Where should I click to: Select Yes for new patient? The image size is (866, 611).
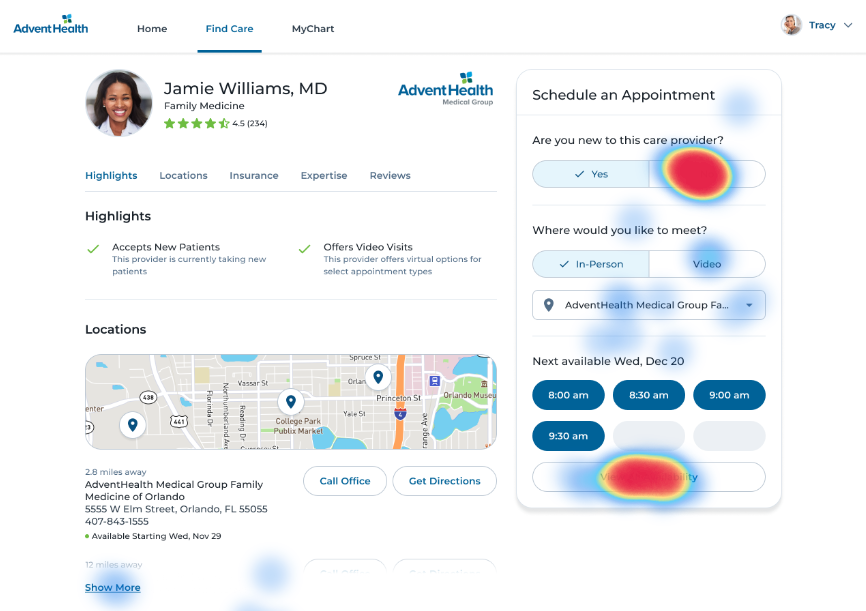click(x=591, y=175)
